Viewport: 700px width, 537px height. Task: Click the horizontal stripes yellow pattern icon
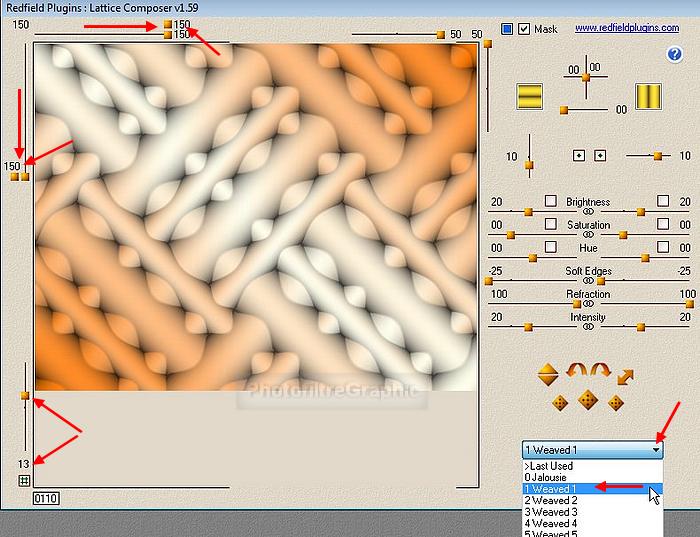[529, 97]
